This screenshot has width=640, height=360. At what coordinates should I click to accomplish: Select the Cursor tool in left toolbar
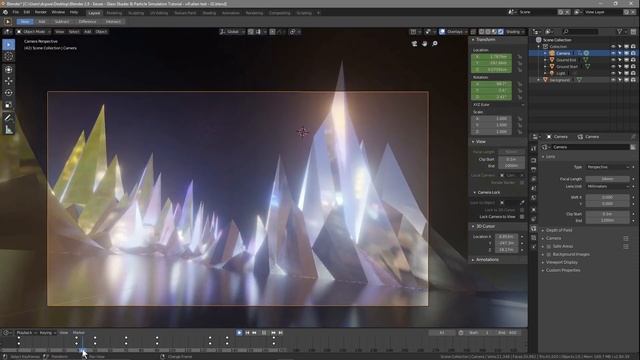pyautogui.click(x=9, y=57)
